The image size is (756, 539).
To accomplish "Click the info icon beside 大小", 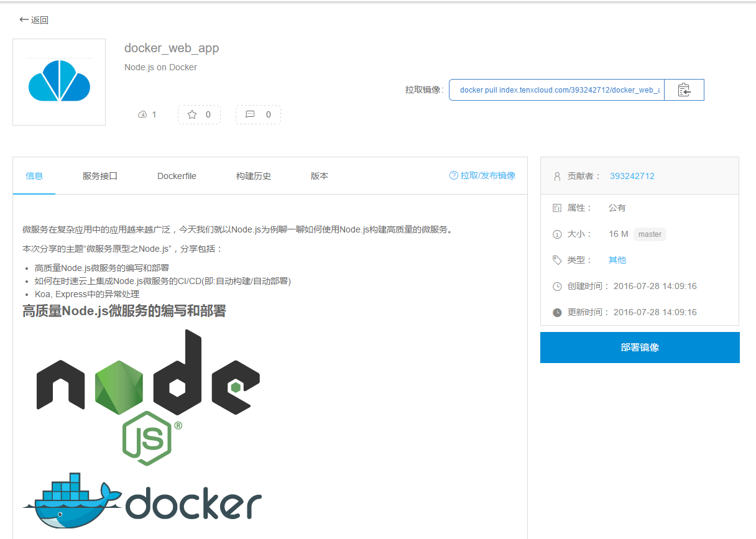I will coord(557,234).
